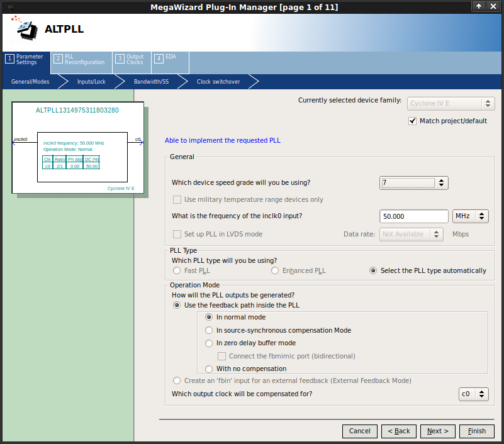Click the ALTPLL block diagram preview
This screenshot has width=504, height=444.
(78, 147)
